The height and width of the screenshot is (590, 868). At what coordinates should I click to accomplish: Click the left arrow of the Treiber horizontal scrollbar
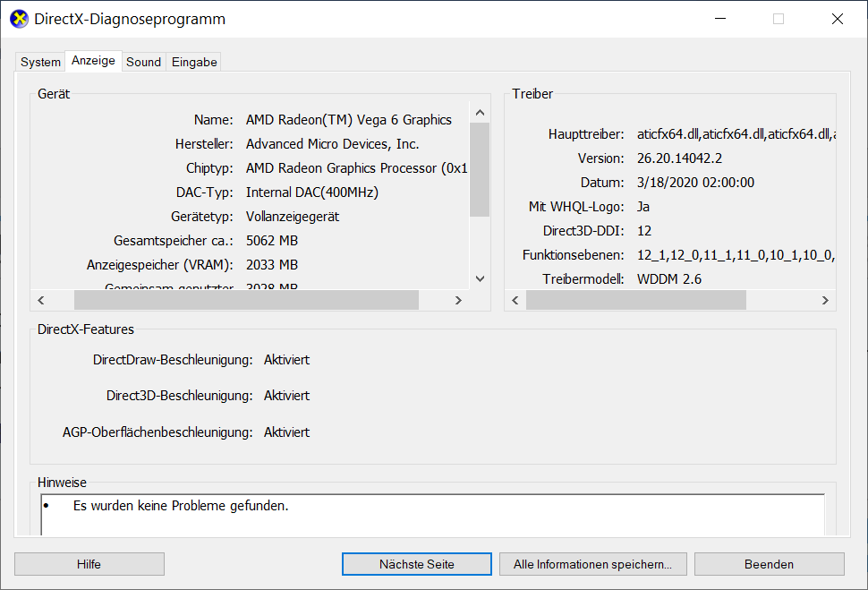pyautogui.click(x=515, y=300)
